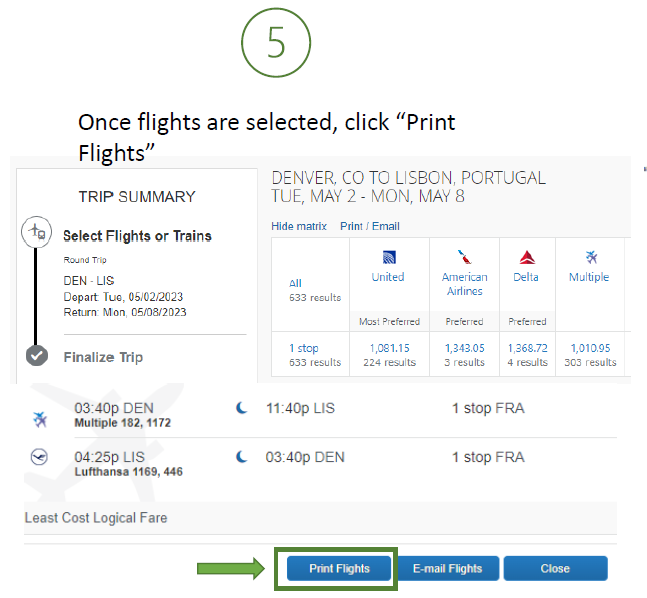Click the 1 stop row link

pos(304,348)
